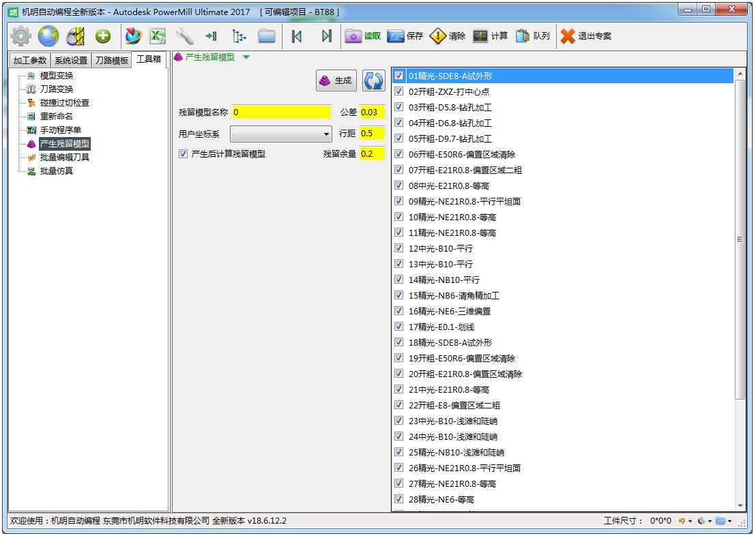Click the colored cube icon in status bar

tap(701, 521)
